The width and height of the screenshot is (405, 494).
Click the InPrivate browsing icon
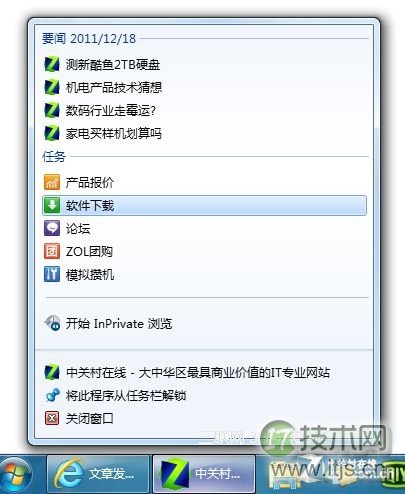tap(52, 323)
